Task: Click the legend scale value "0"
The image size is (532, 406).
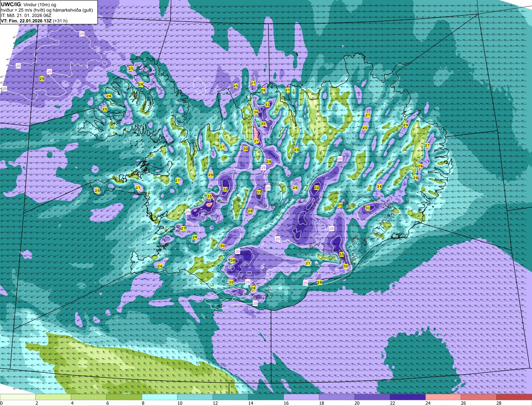Action: point(1,403)
